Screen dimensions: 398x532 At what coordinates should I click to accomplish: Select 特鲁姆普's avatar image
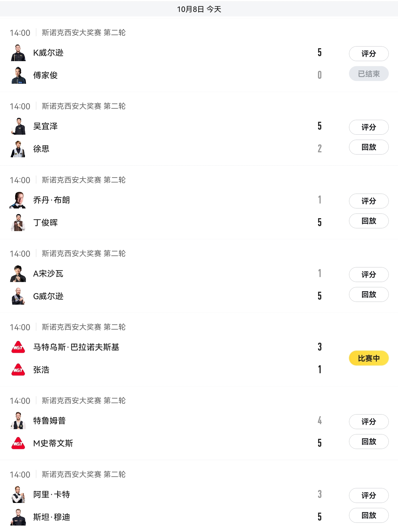(x=18, y=420)
